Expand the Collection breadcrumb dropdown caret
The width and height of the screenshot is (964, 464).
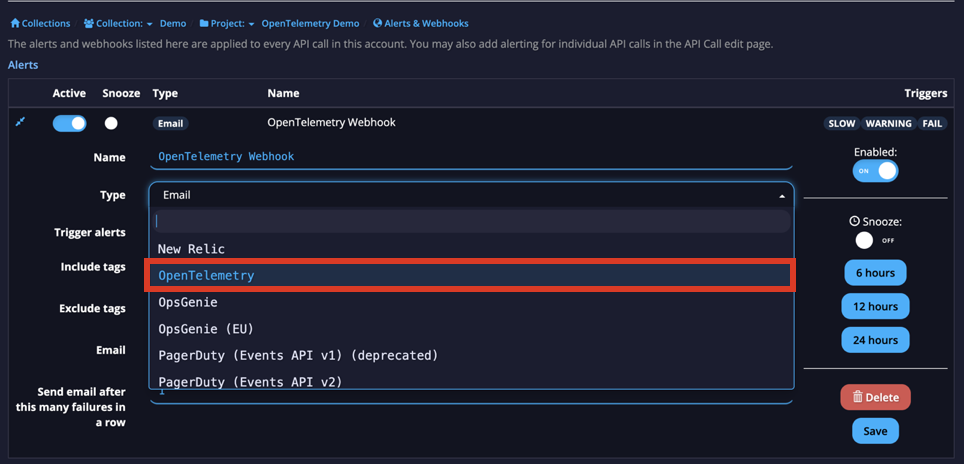150,24
